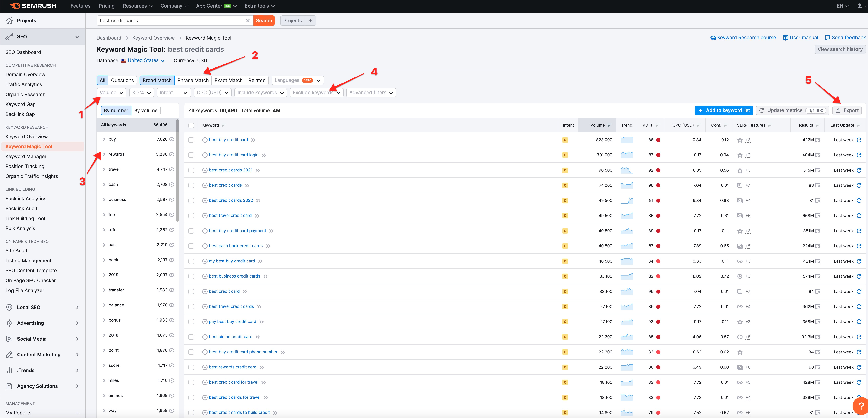
Task: Click the Export button
Action: (x=847, y=110)
